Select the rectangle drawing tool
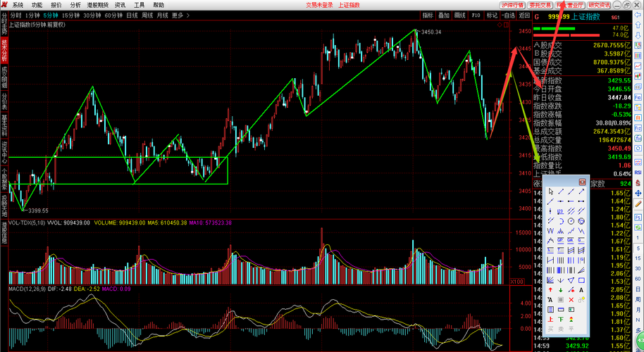 pyautogui.click(x=581, y=280)
